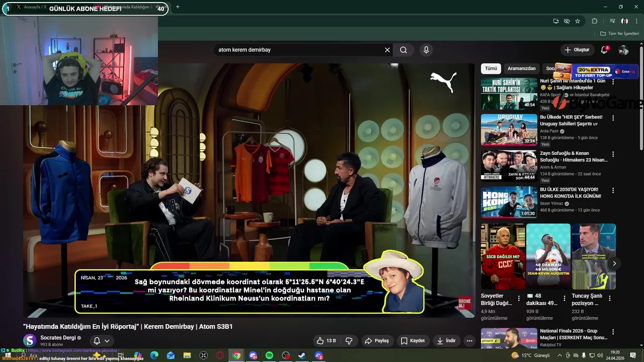Click the video player area
Viewport: 644px width, 362px height.
click(249, 191)
